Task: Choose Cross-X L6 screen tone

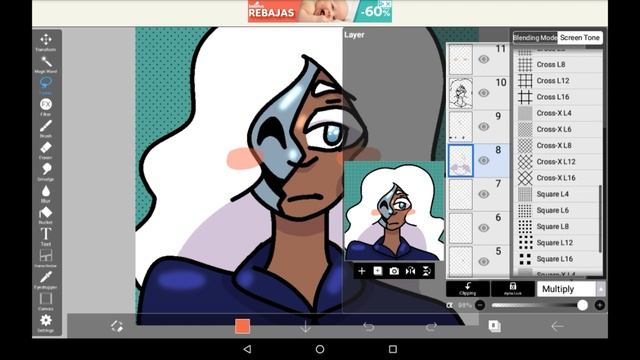Action: tap(558, 129)
